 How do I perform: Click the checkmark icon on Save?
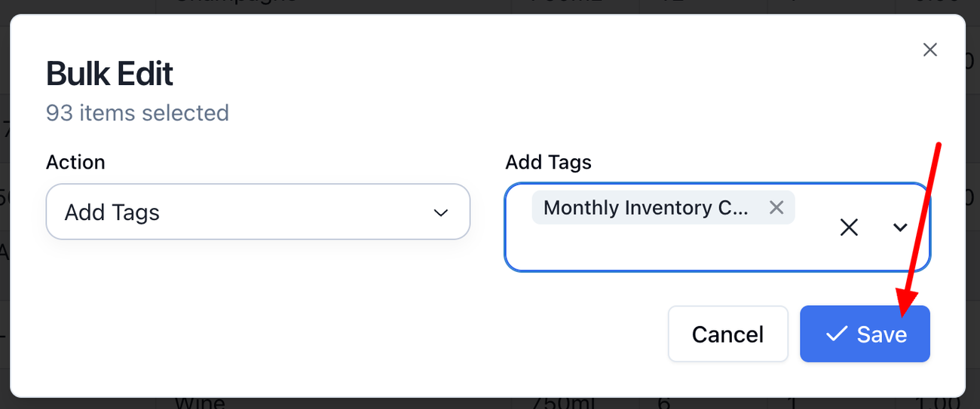pyautogui.click(x=836, y=334)
